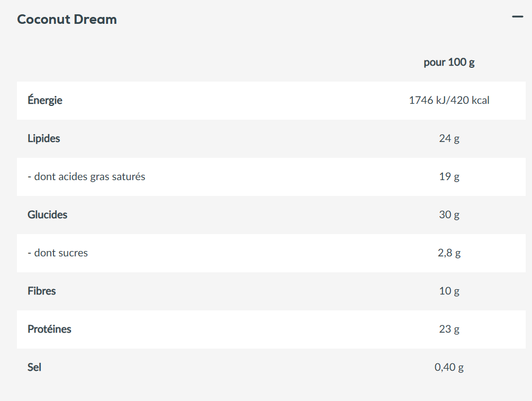Click the Énergie row label
Screen dimensions: 532x401
(45, 100)
